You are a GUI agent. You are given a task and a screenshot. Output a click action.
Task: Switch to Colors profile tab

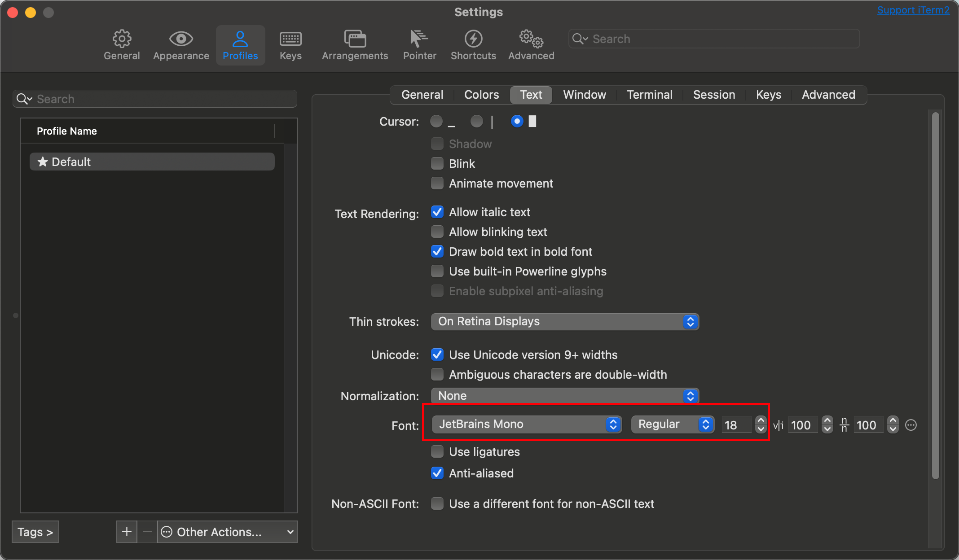click(x=481, y=95)
